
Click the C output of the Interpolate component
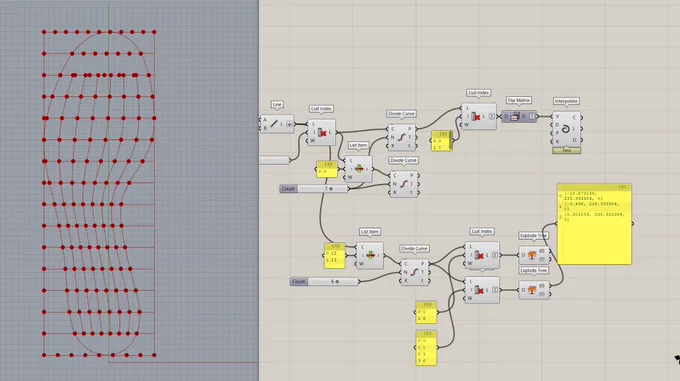pyautogui.click(x=575, y=117)
